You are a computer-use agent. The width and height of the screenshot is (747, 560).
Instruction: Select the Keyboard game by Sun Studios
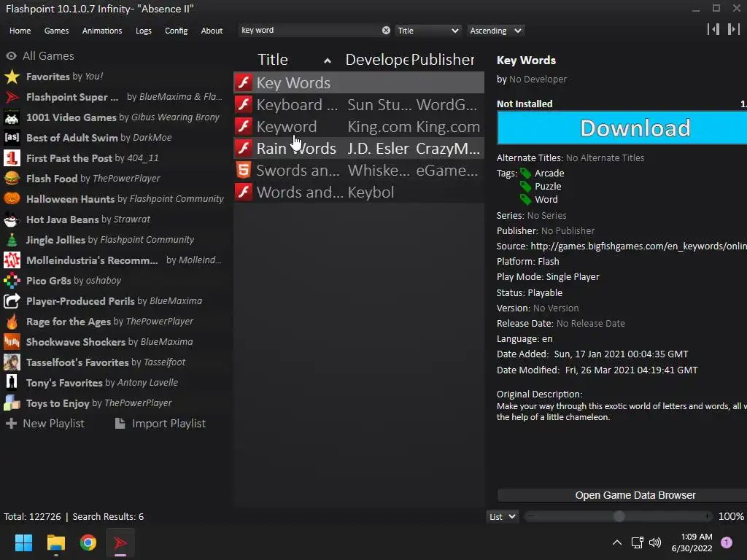coord(359,104)
